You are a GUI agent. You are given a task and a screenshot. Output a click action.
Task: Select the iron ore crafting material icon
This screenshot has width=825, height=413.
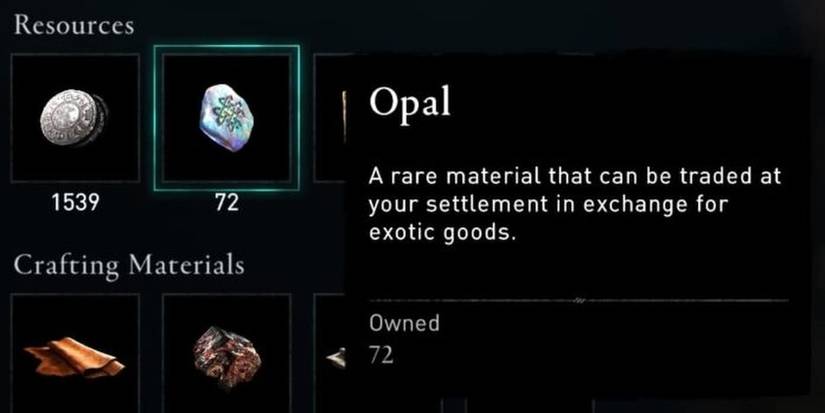226,355
